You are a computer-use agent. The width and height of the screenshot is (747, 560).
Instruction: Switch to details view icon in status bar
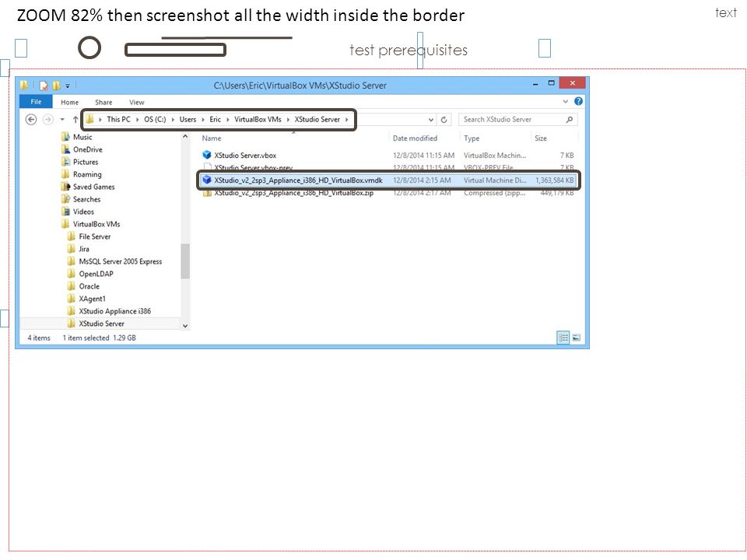point(563,338)
